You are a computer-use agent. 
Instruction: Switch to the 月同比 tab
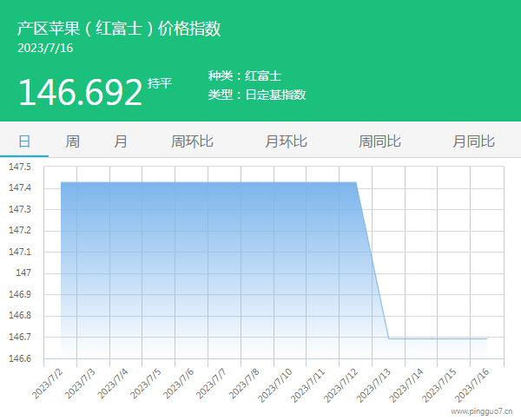point(473,141)
